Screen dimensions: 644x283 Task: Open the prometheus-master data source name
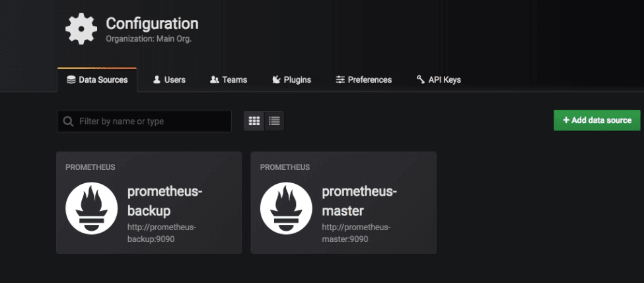point(359,201)
